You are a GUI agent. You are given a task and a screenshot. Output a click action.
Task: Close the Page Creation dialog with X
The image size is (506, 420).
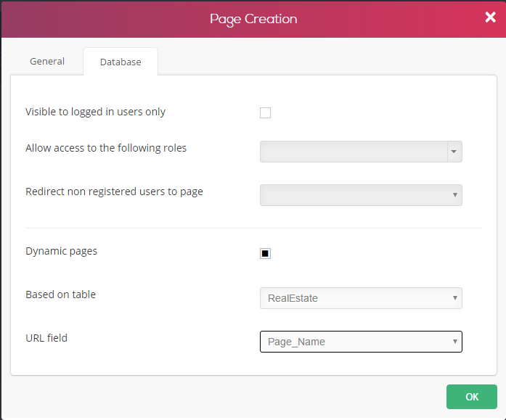[x=490, y=17]
